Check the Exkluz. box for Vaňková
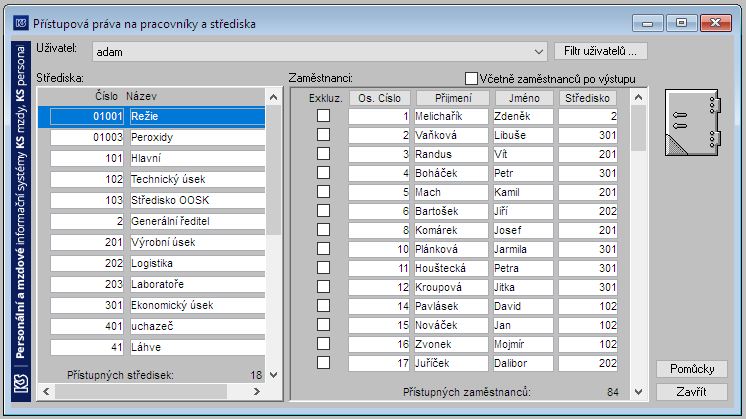The image size is (746, 419). [x=324, y=135]
